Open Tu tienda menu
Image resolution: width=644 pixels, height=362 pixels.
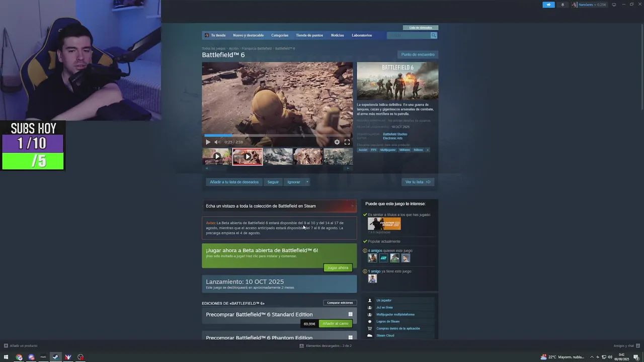pyautogui.click(x=218, y=35)
